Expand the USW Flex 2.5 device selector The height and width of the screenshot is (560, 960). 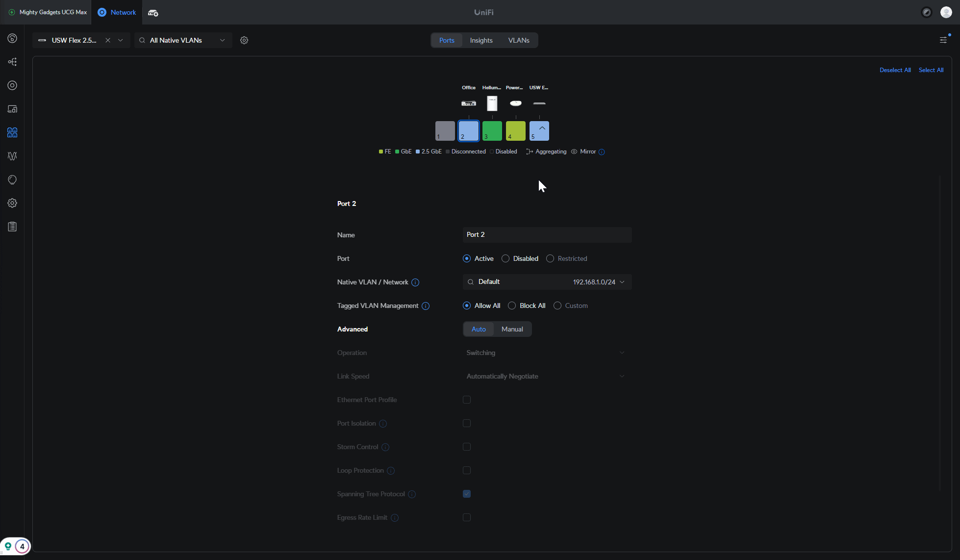click(121, 40)
